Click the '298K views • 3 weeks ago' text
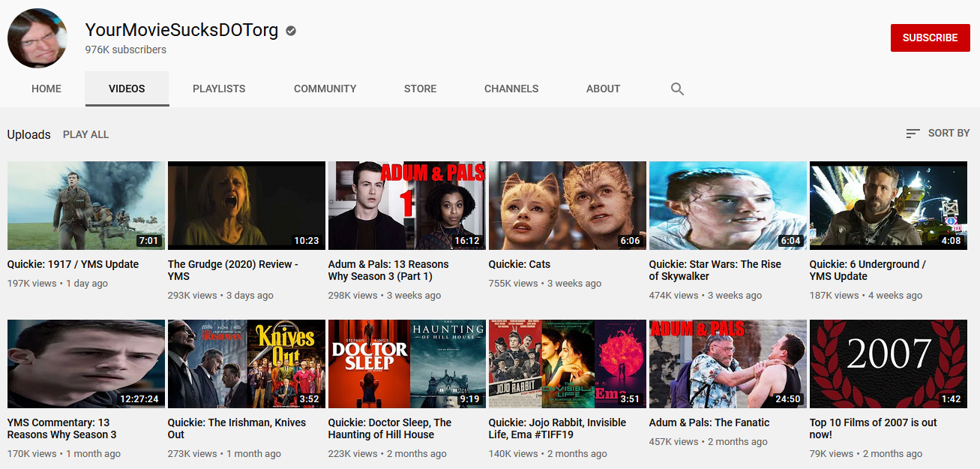 (385, 296)
